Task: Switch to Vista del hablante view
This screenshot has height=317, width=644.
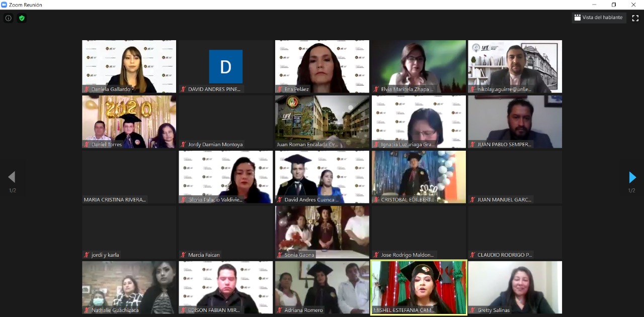Action: coord(599,18)
